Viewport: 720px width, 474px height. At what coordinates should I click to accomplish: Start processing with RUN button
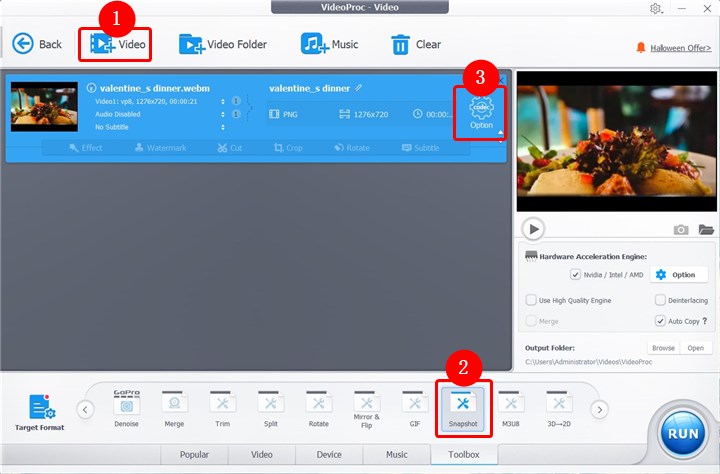coord(683,434)
